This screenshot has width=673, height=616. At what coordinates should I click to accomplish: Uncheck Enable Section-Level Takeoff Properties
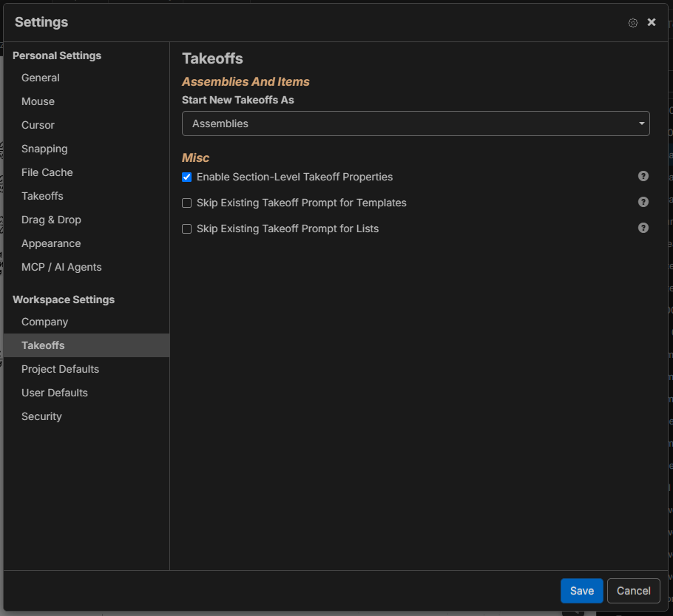[186, 177]
